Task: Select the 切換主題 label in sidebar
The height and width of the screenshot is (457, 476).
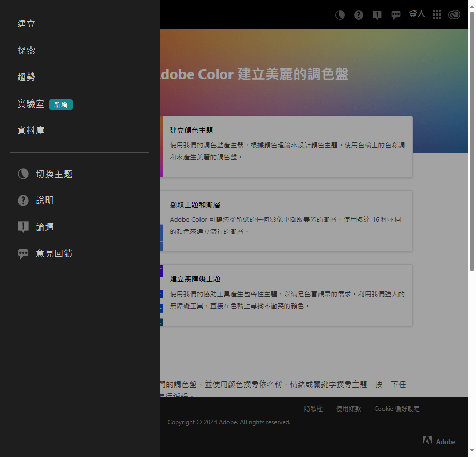Action: [54, 174]
